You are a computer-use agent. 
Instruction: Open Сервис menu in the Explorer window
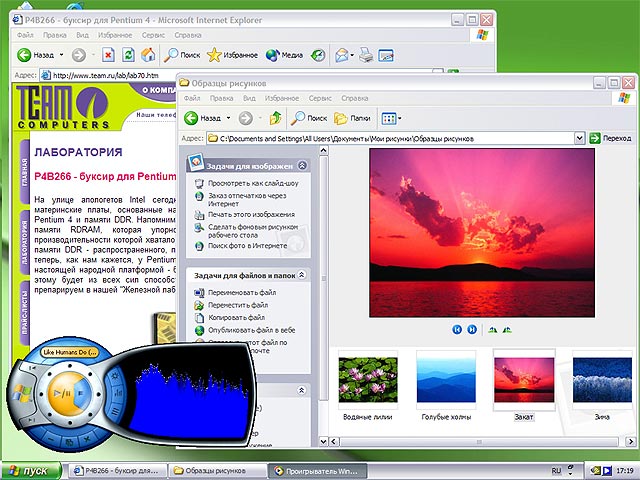[x=319, y=99]
